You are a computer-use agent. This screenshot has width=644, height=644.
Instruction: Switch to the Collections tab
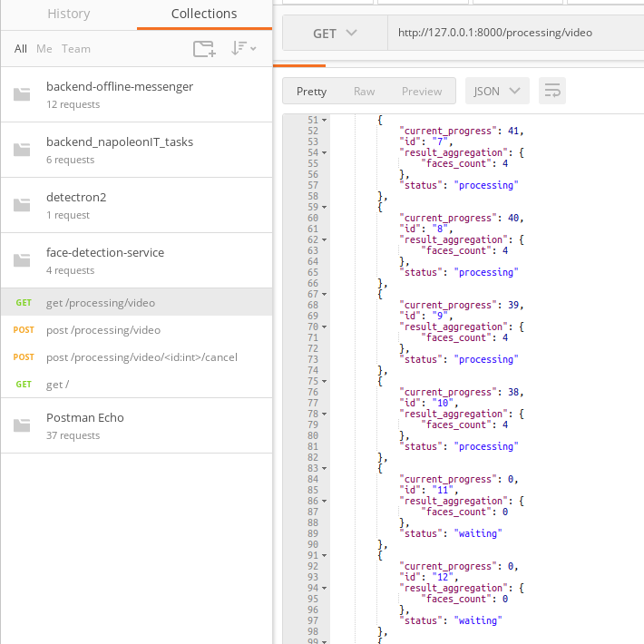coord(204,14)
